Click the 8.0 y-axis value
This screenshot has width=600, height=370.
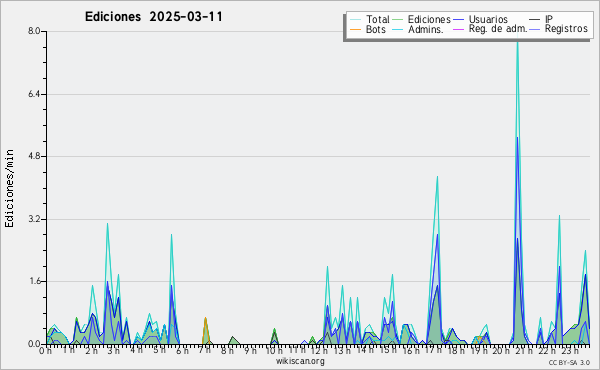point(34,31)
